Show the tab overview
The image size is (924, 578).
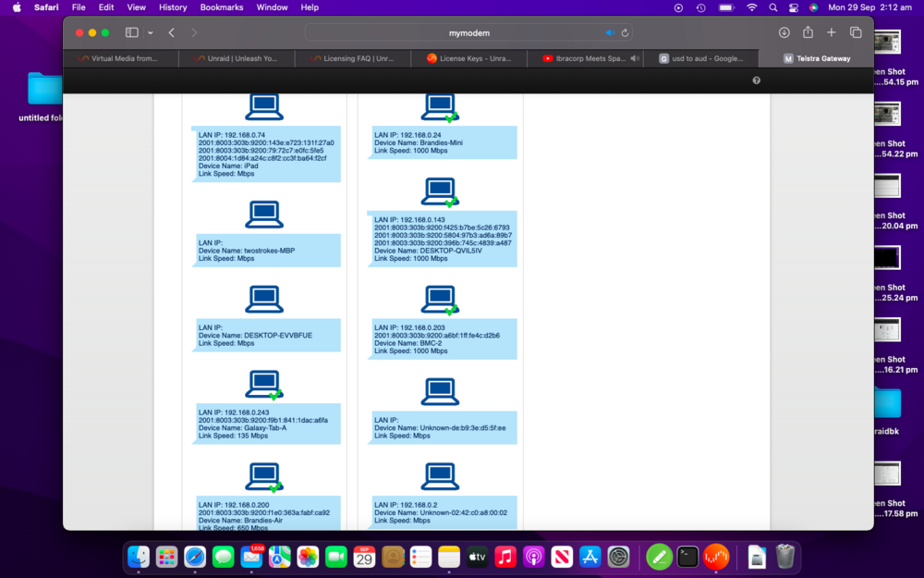click(856, 32)
